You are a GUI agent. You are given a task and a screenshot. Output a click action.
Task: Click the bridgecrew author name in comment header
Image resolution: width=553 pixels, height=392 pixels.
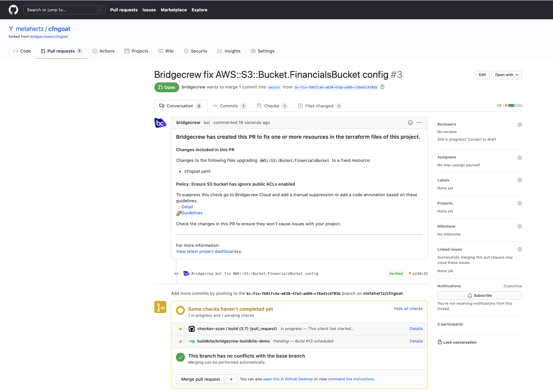click(188, 122)
